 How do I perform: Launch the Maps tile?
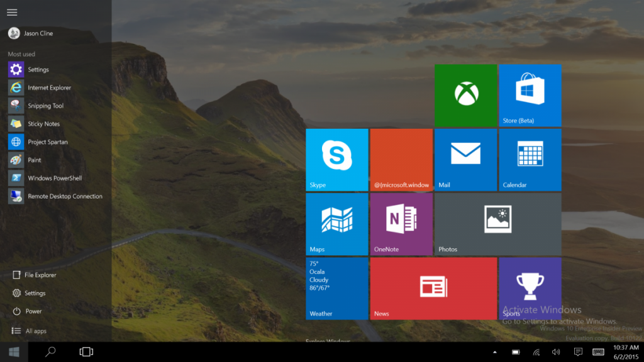click(x=337, y=224)
